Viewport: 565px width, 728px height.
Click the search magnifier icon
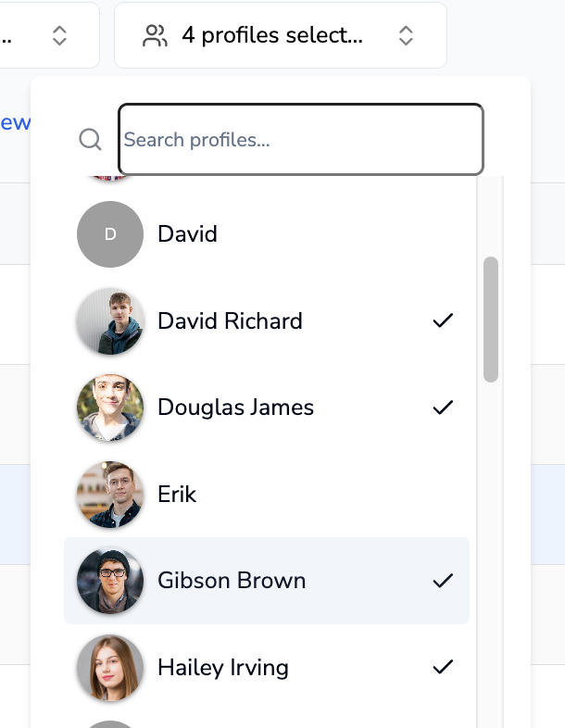[x=90, y=140]
